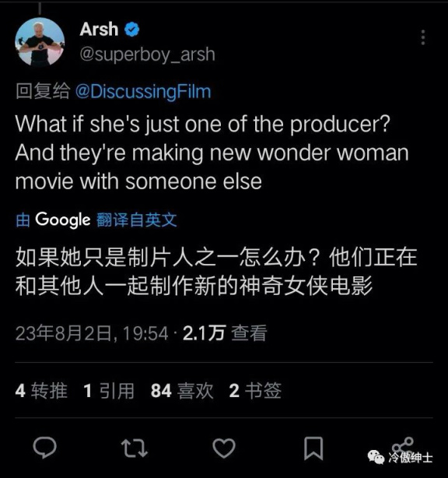Open Arsh's profile picture

40,42
